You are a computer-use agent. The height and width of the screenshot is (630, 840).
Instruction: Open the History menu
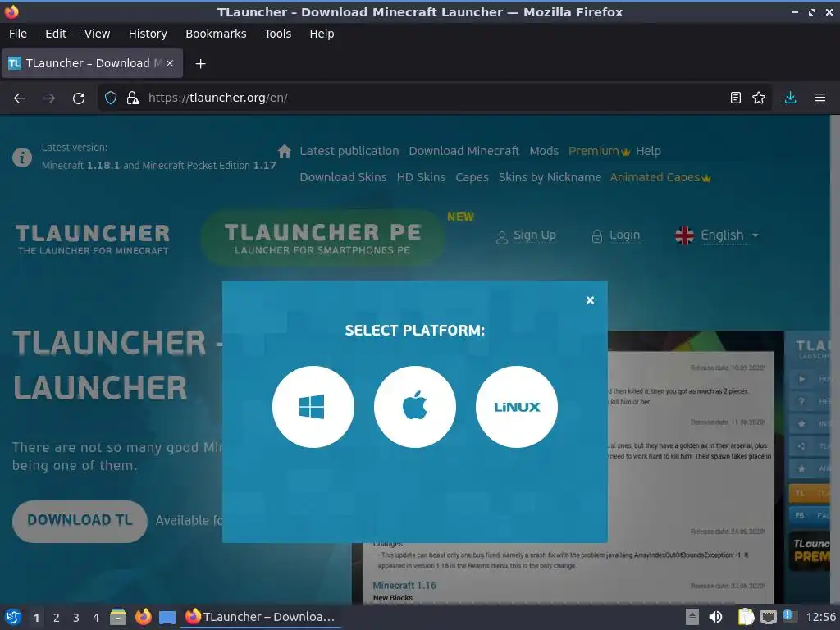click(148, 34)
